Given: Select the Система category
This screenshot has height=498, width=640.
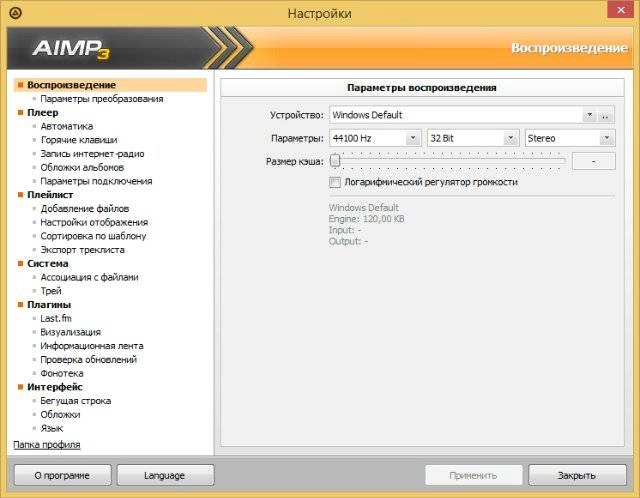Looking at the screenshot, I should (47, 263).
